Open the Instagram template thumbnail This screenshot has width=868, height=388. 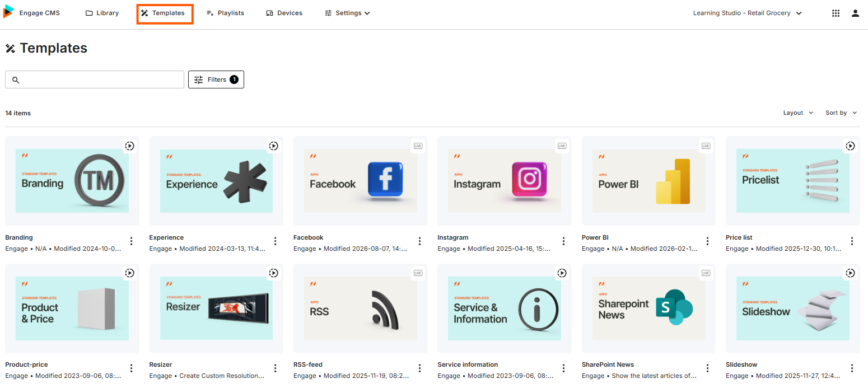(x=505, y=181)
